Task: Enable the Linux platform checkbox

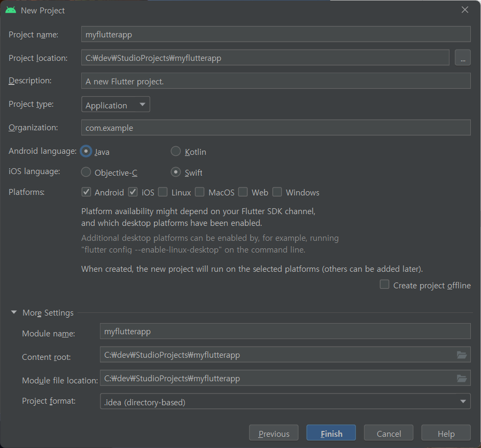Action: coord(162,192)
